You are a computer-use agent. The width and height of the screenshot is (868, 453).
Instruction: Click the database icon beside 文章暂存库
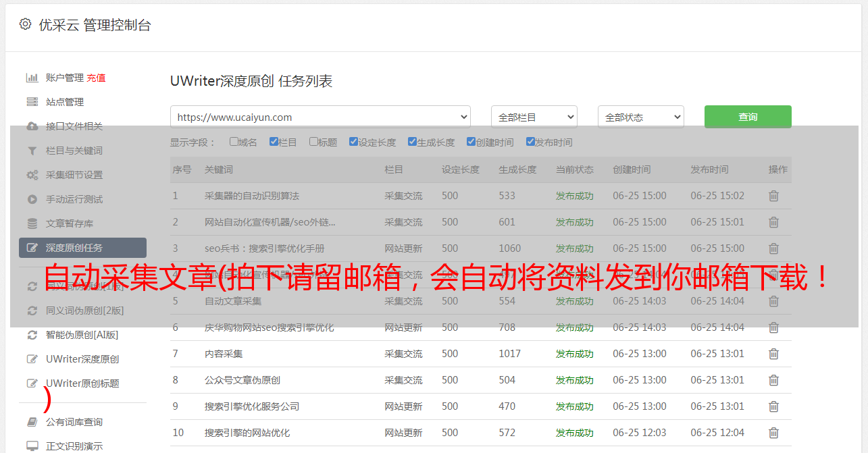pos(32,223)
